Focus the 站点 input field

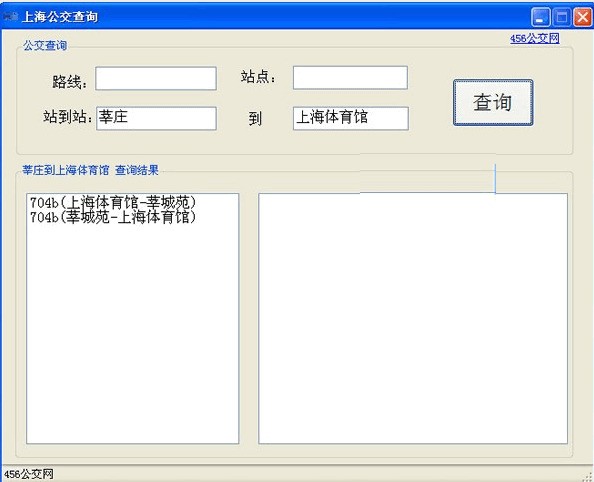click(x=350, y=78)
